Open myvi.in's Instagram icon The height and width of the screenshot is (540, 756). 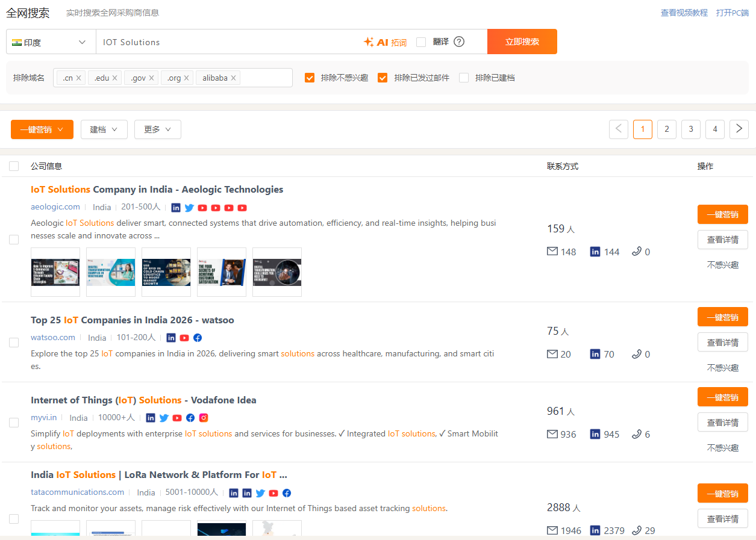[204, 418]
